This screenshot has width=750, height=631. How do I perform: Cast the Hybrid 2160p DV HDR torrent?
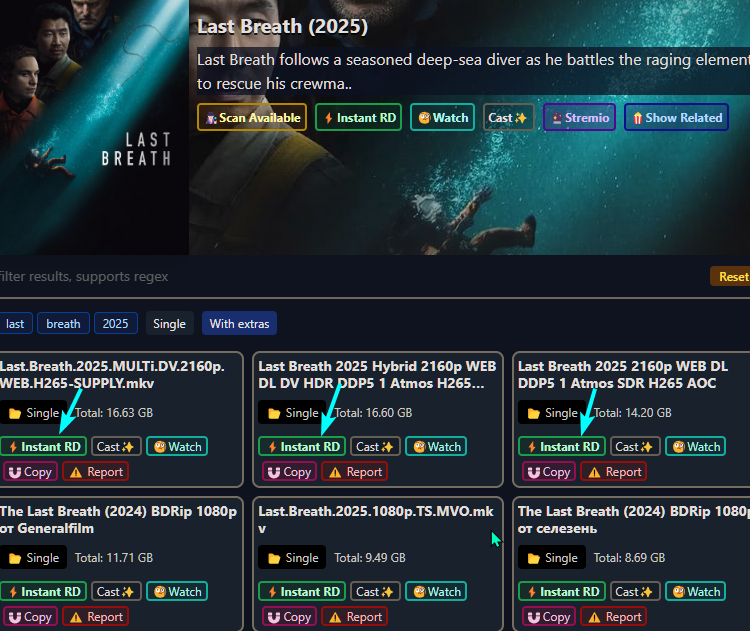(375, 446)
